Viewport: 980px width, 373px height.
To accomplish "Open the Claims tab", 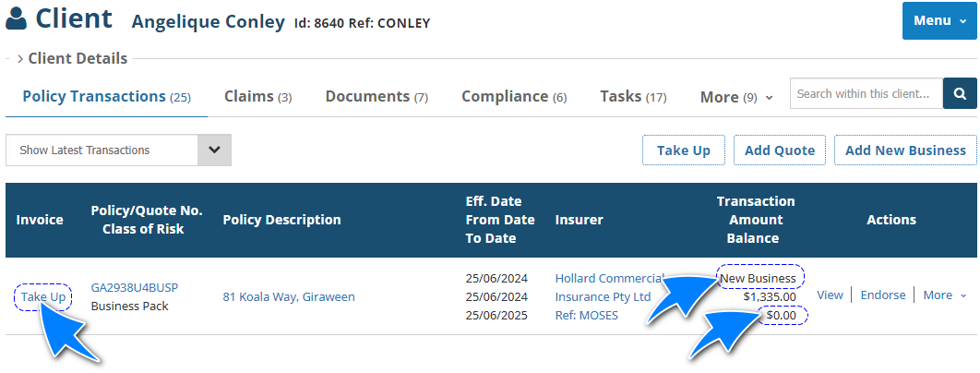I will click(x=257, y=96).
